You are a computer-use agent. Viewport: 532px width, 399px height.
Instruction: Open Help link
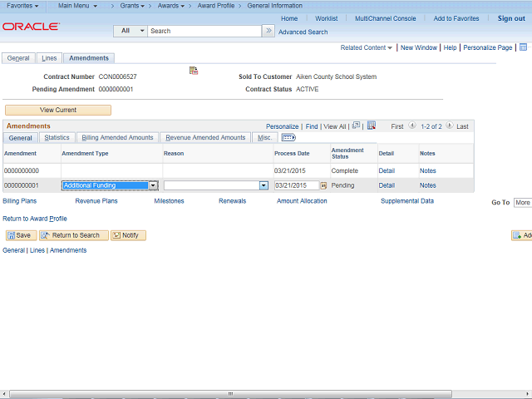[x=450, y=47]
